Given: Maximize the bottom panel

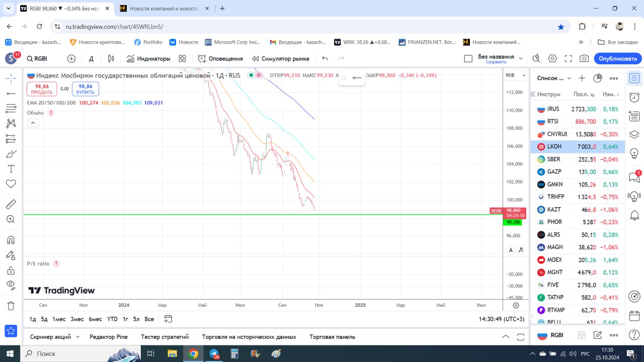Looking at the screenshot, I should (x=520, y=337).
